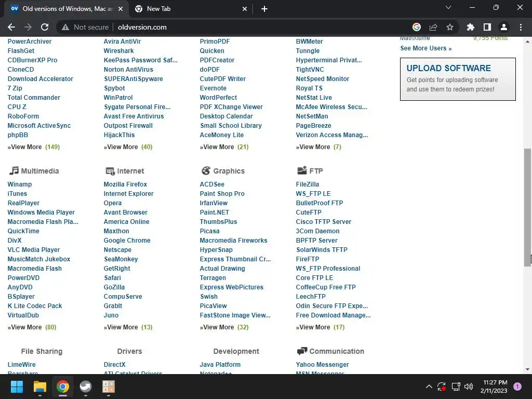The image size is (532, 399).
Task: View More Multimedia programs (80)
Action: [x=32, y=327]
